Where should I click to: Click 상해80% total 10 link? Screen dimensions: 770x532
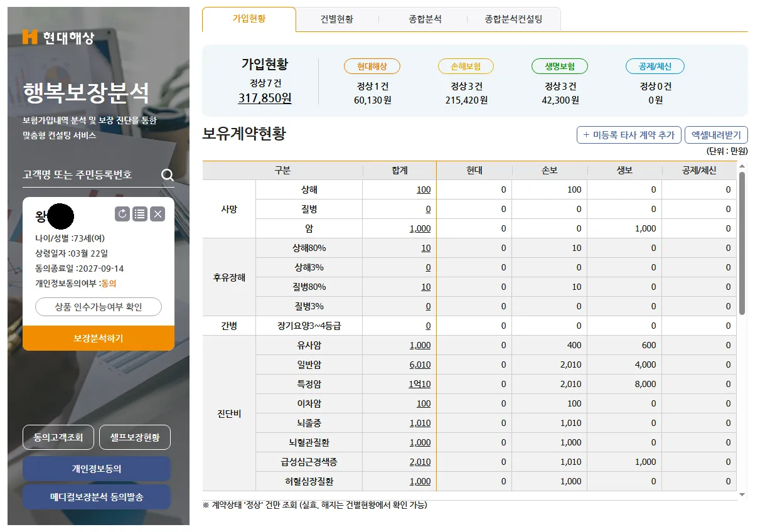click(426, 248)
